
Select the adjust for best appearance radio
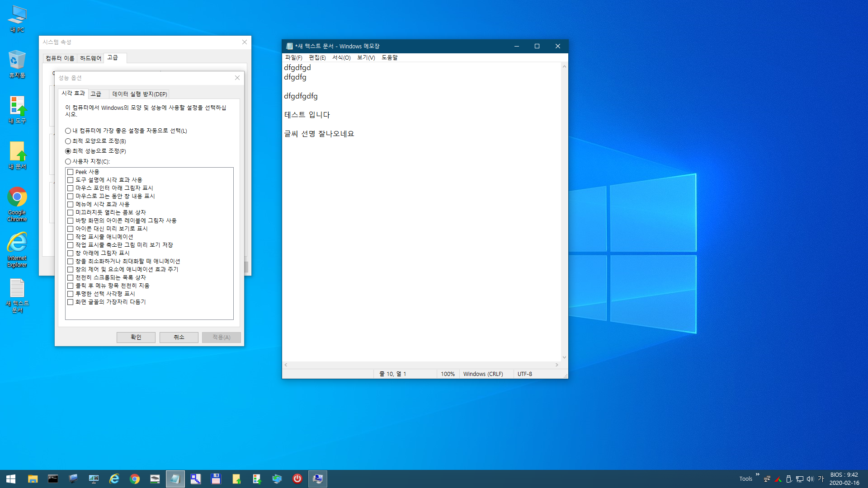(x=96, y=141)
